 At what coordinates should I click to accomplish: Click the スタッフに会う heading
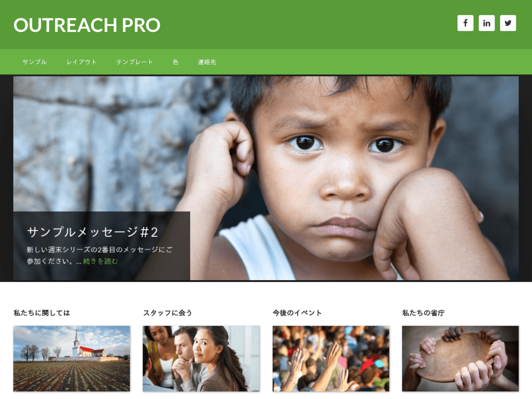pyautogui.click(x=167, y=313)
